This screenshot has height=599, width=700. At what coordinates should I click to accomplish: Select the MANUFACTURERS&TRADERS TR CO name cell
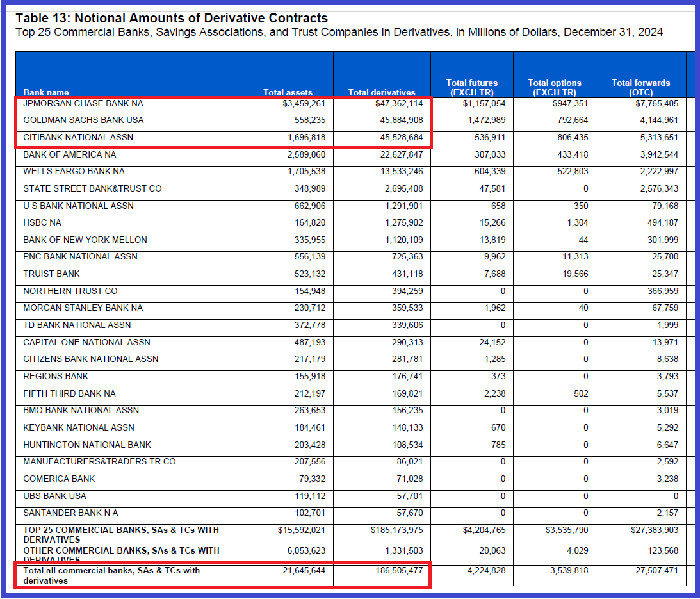click(99, 461)
